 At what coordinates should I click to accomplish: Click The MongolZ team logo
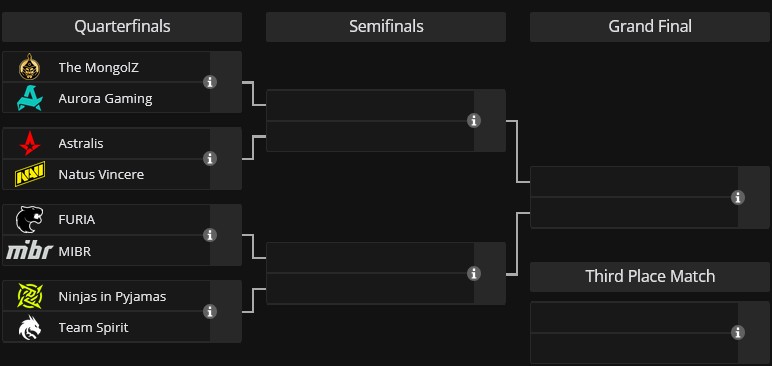(30, 67)
